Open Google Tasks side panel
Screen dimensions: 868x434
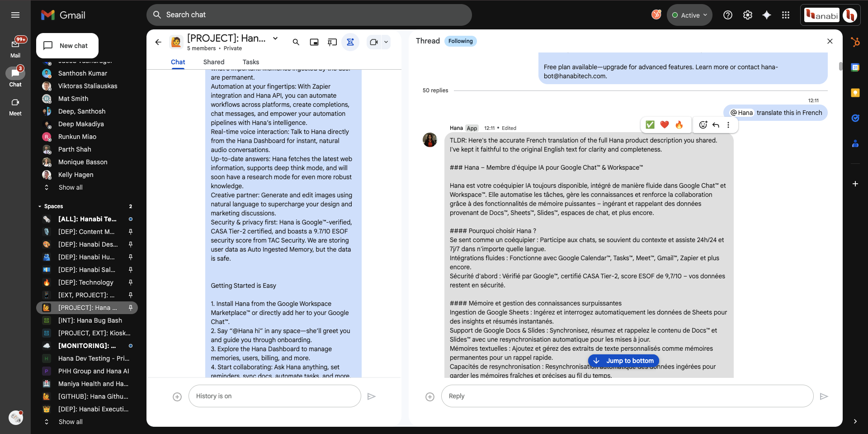click(855, 118)
